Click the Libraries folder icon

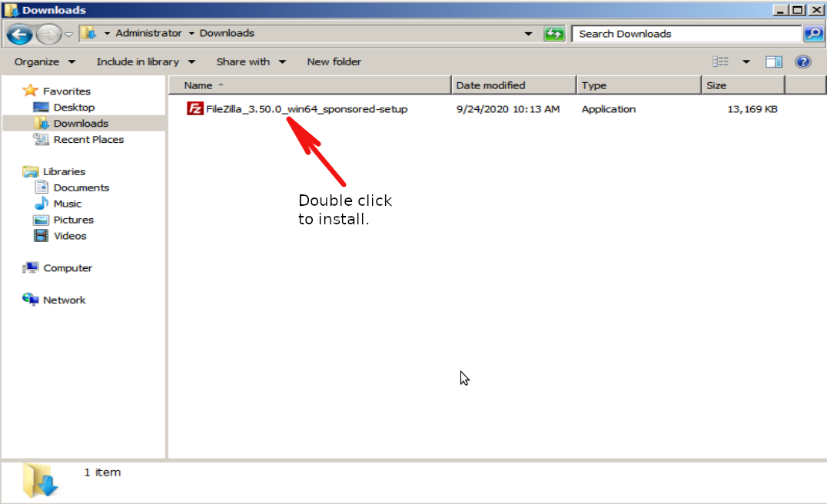(31, 171)
